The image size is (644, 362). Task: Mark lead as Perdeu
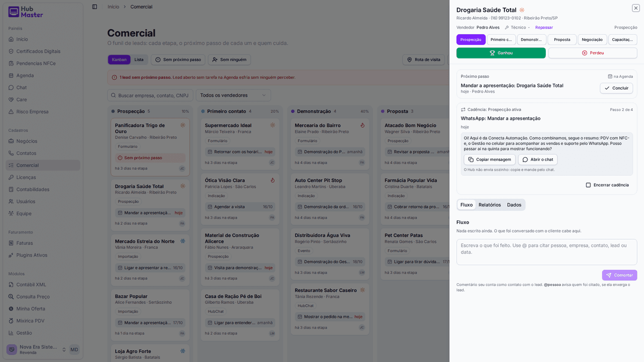point(592,53)
